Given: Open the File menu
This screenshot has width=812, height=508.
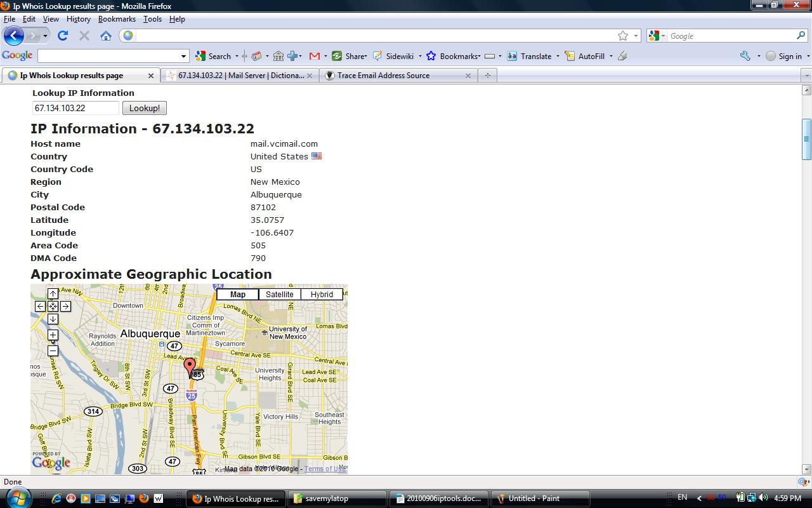Looking at the screenshot, I should pos(10,19).
